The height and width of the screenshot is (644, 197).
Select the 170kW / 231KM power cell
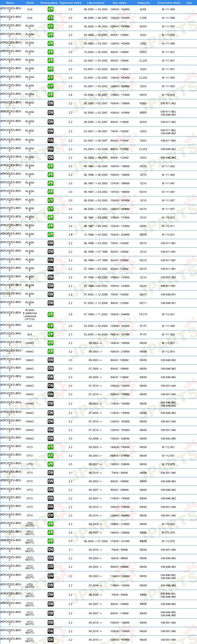[120, 541]
